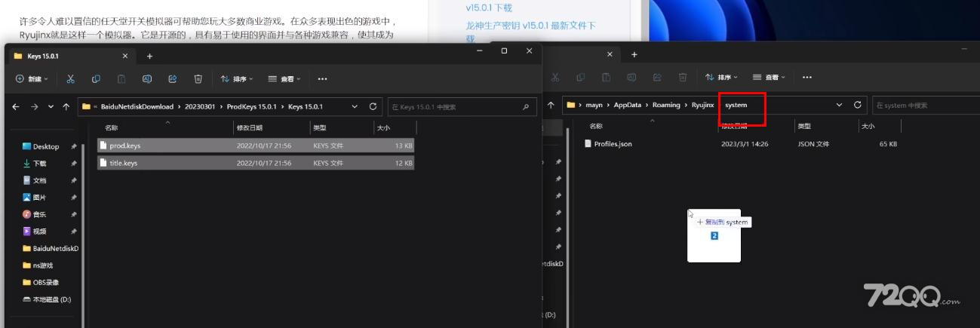This screenshot has height=328, width=980.
Task: Click Copy icon in Keys 15.0.1 window
Action: (x=96, y=78)
